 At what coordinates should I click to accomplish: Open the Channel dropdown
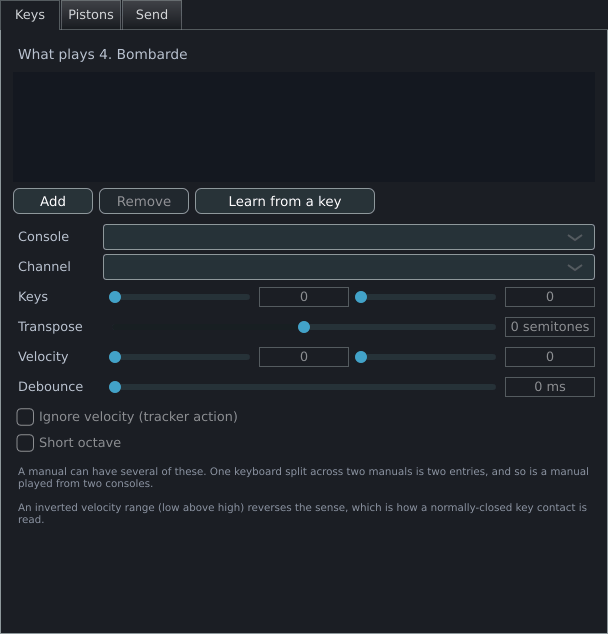pos(349,267)
